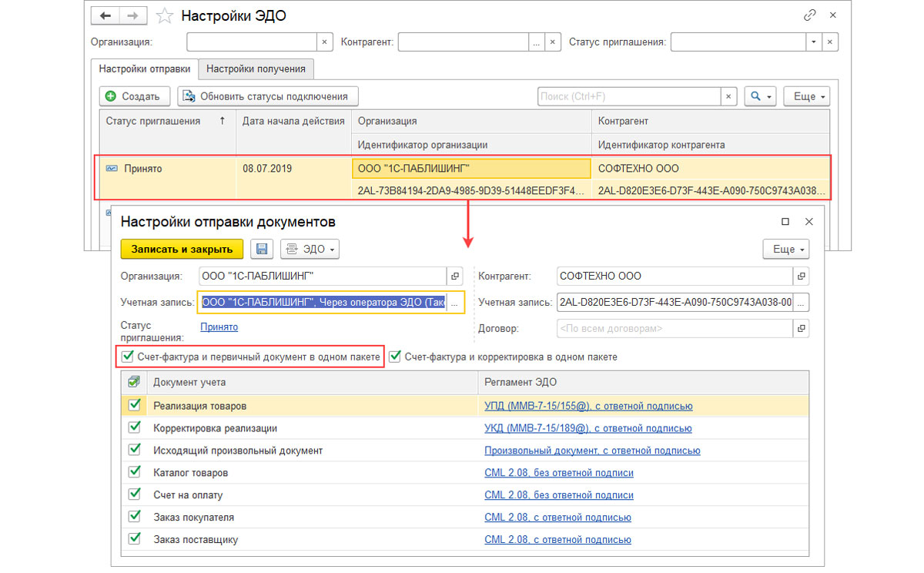
Task: Open Организация field linked record icon
Action: [x=455, y=276]
